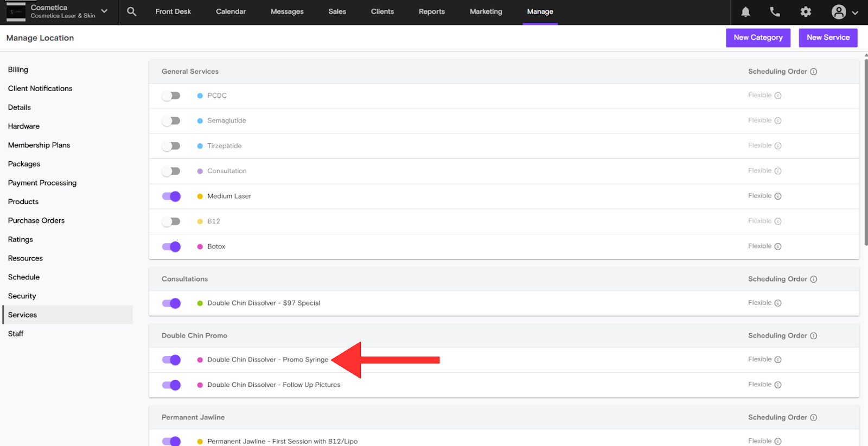The width and height of the screenshot is (868, 446).
Task: Enable the PCDC service toggle
Action: [171, 95]
